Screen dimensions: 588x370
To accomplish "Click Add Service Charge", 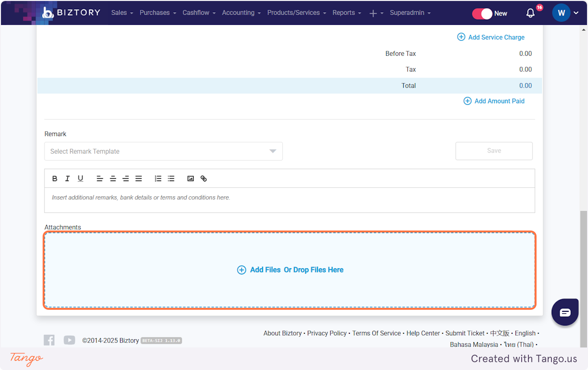I will coord(490,37).
